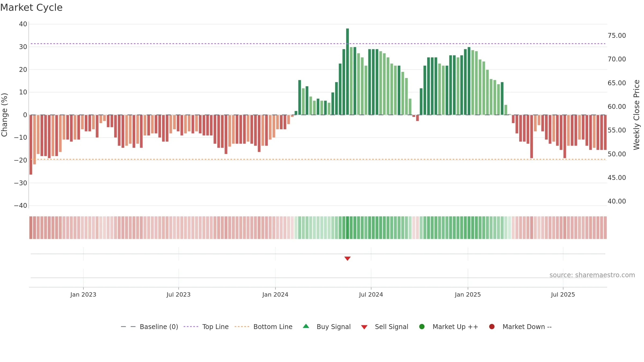Toggle the Bottom Line legend entry

click(x=264, y=327)
